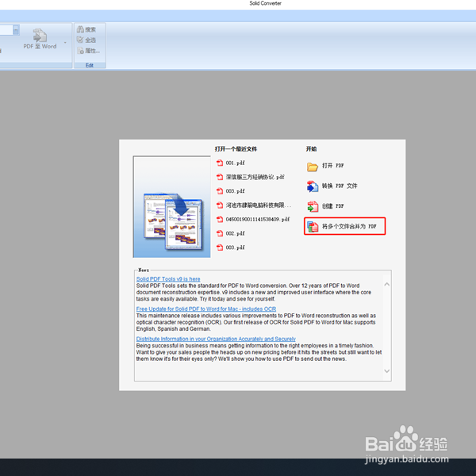Open recent file 深信服三方经销协议.pdf
The width and height of the screenshot is (476, 476).
[255, 177]
